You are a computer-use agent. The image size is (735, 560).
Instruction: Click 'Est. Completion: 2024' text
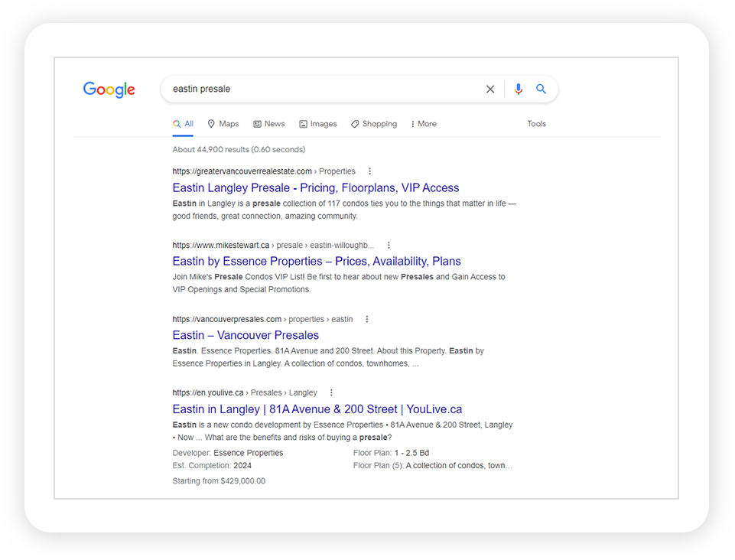212,466
